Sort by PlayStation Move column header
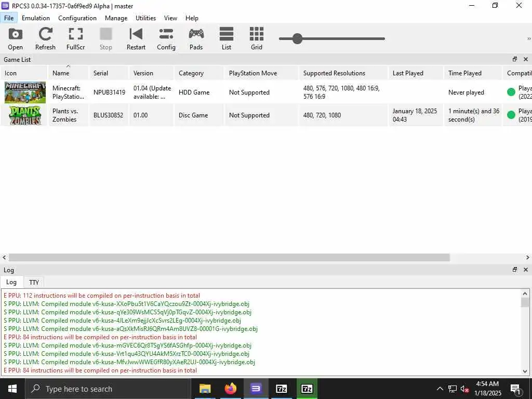The width and height of the screenshot is (532, 399). pyautogui.click(x=262, y=73)
